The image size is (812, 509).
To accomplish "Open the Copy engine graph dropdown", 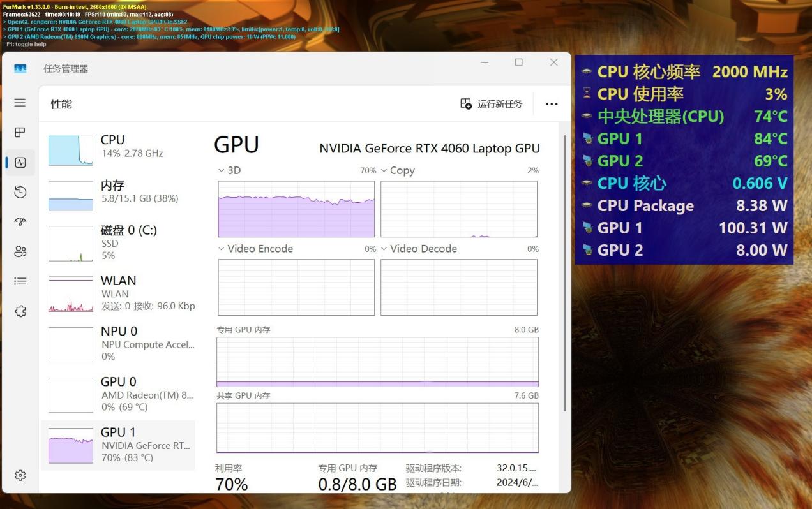I will pos(384,171).
